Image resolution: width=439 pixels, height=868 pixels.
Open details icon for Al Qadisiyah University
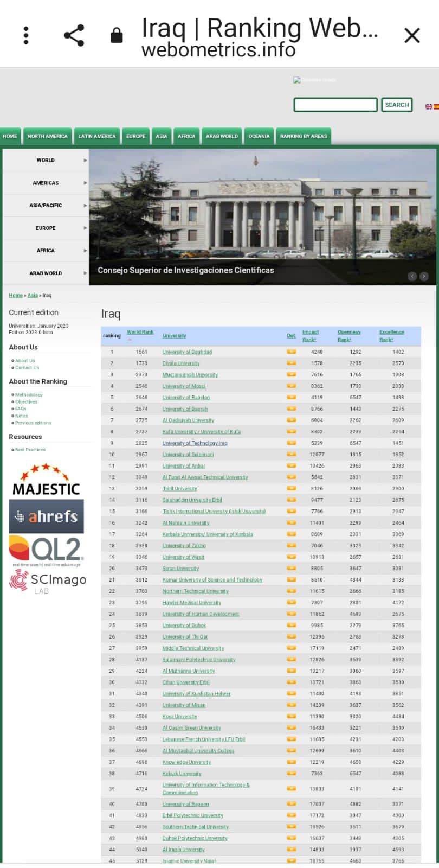(x=292, y=420)
